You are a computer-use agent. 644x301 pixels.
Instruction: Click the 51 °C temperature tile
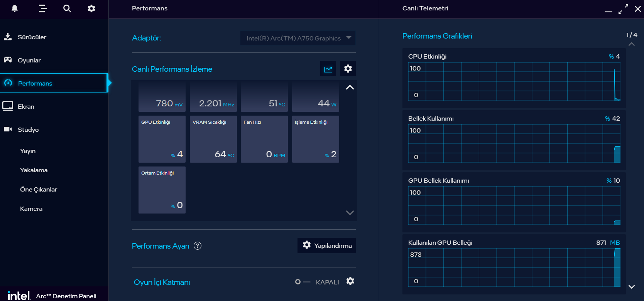pyautogui.click(x=264, y=96)
